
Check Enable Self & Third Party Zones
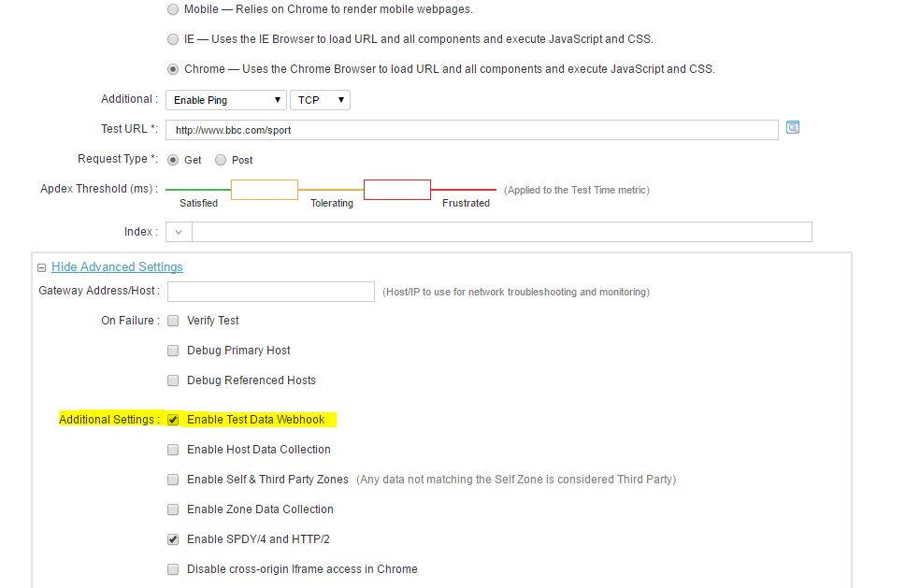172,480
